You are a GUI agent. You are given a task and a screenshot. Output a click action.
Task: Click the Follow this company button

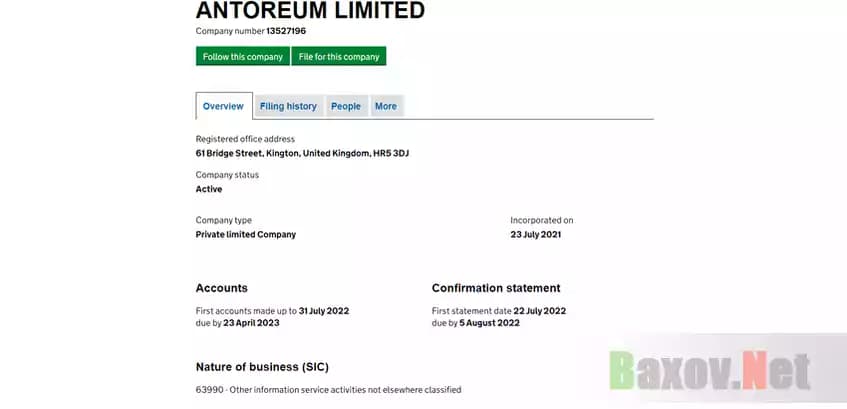pos(243,57)
